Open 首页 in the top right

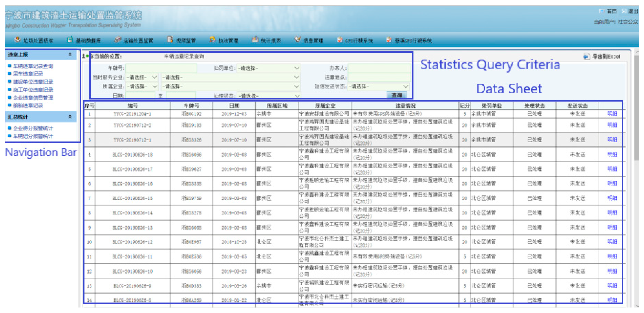click(611, 11)
